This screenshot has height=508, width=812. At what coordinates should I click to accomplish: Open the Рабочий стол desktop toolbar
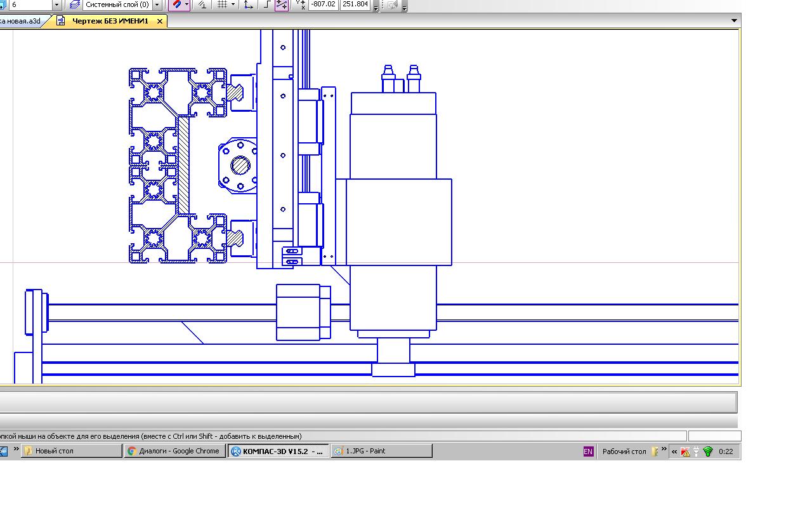(624, 451)
